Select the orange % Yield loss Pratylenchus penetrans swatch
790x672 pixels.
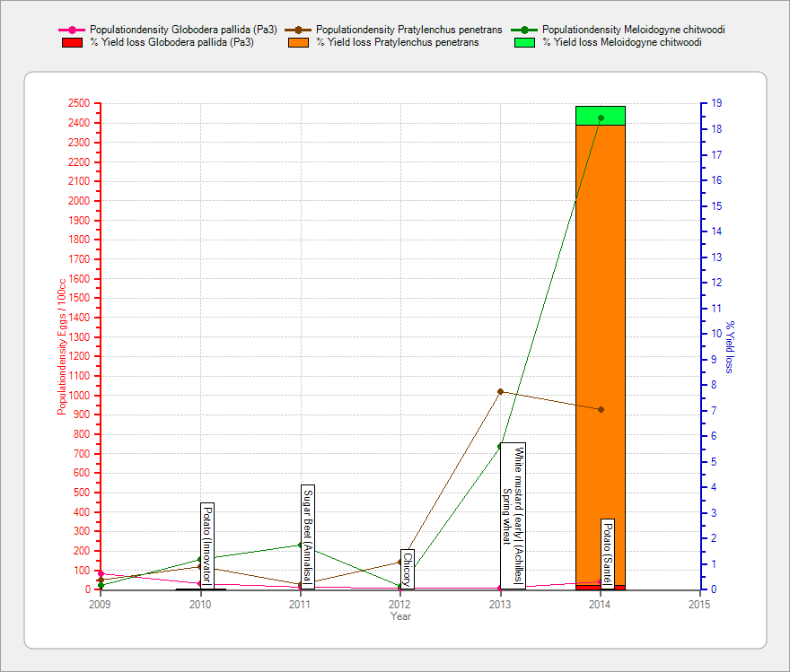tap(299, 42)
